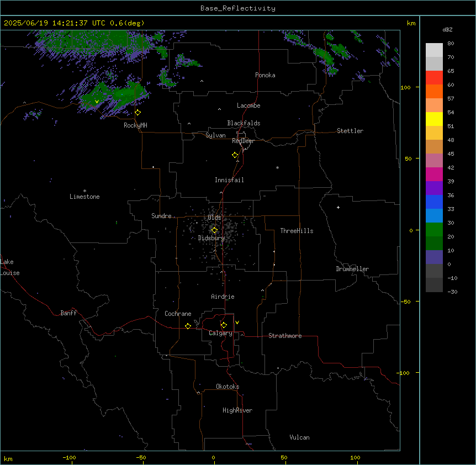Screen dimensions: 476x465
Task: Select the asterisk marker east of Innisfail
Action: (277, 167)
